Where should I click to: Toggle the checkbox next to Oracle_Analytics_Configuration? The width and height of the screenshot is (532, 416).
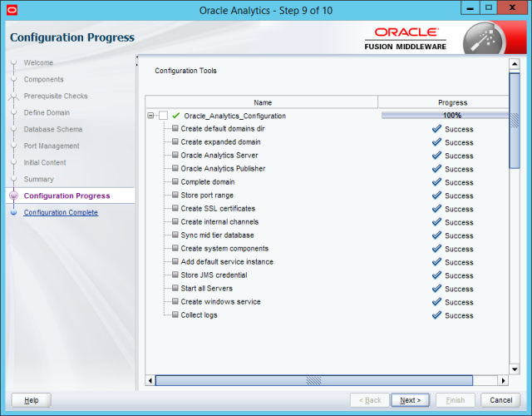[x=163, y=116]
